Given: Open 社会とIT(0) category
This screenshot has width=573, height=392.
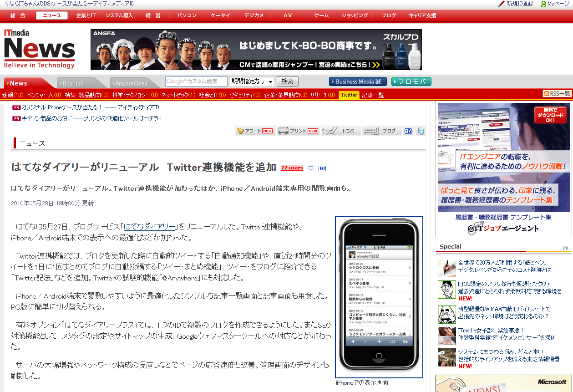Looking at the screenshot, I should click(x=213, y=95).
